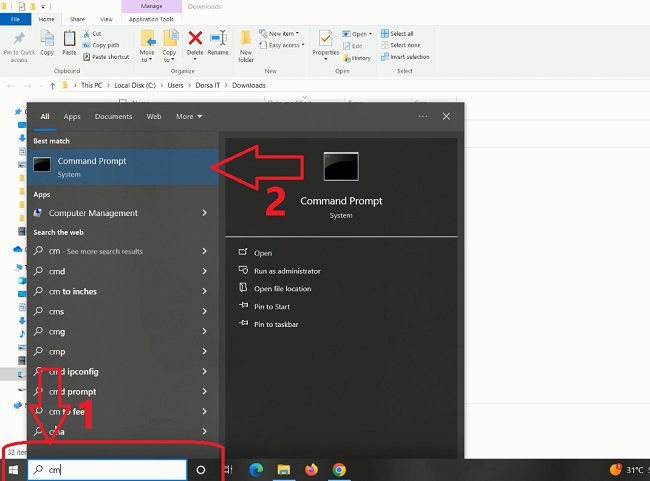Viewport: 650px width, 481px height.
Task: Click the large Command Prompt preview icon
Action: pos(341,166)
